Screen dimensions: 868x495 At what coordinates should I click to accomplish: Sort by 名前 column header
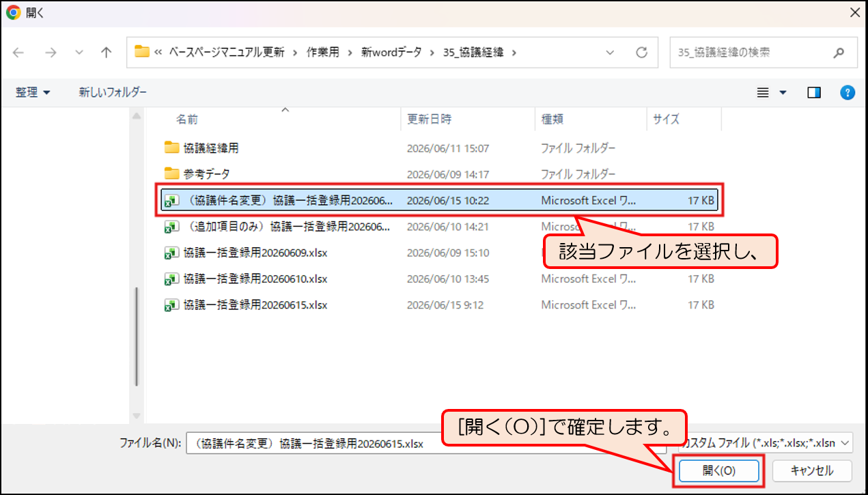(x=187, y=119)
